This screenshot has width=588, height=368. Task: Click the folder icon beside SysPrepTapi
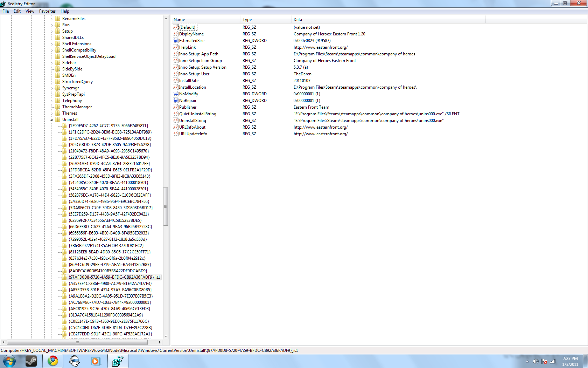(58, 94)
